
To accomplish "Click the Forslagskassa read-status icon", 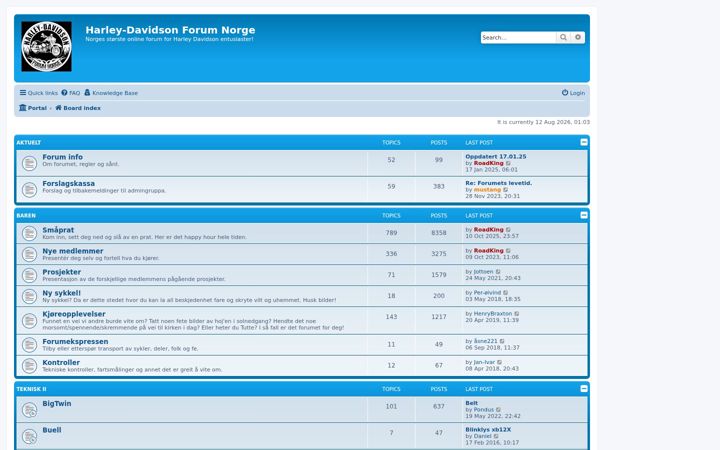I will 29,190.
